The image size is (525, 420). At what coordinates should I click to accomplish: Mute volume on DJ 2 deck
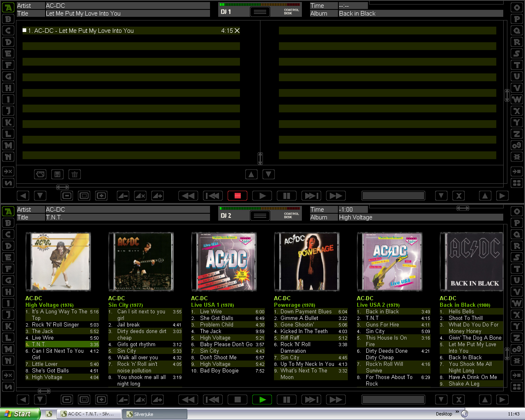coord(140,399)
